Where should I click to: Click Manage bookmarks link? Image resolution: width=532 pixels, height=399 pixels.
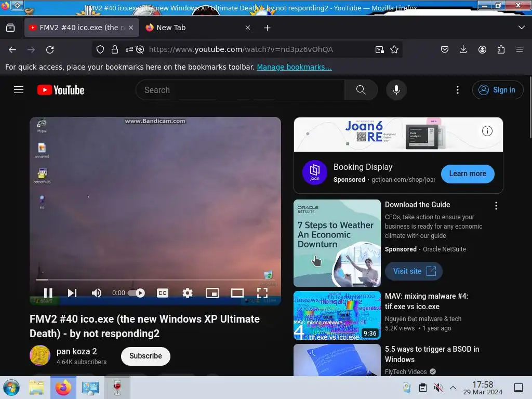pyautogui.click(x=294, y=67)
